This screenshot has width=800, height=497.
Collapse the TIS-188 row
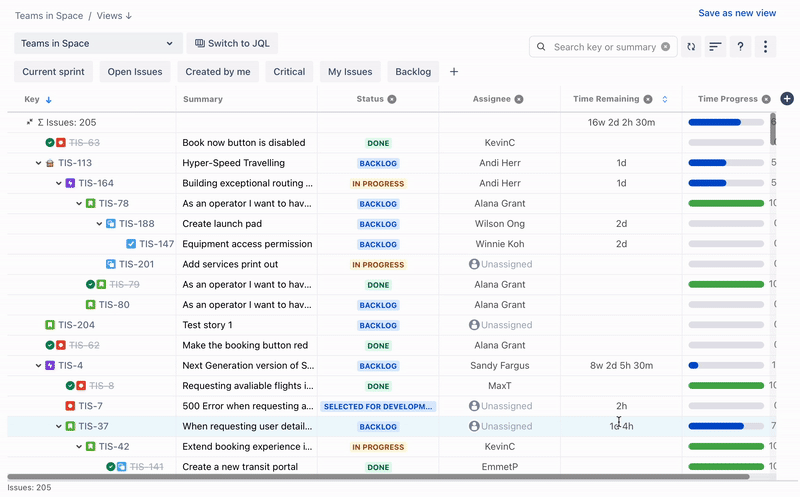[x=99, y=223]
